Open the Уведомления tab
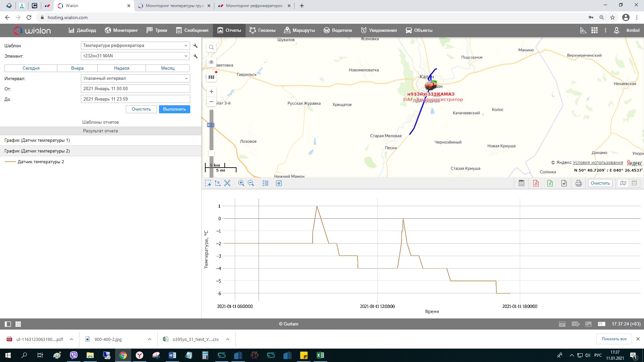 pos(379,30)
